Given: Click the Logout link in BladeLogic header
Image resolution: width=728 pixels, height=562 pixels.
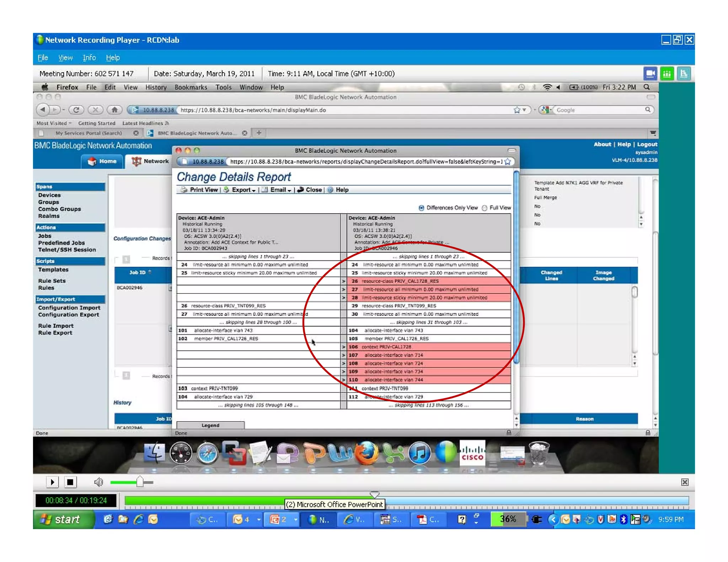Looking at the screenshot, I should [x=647, y=144].
